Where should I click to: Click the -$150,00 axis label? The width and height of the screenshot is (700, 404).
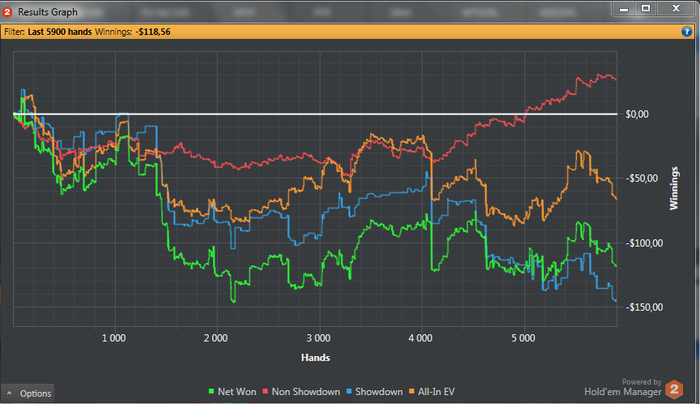(644, 307)
